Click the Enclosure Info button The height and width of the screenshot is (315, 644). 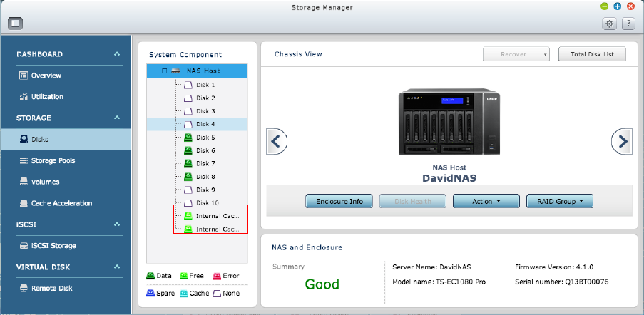click(339, 202)
